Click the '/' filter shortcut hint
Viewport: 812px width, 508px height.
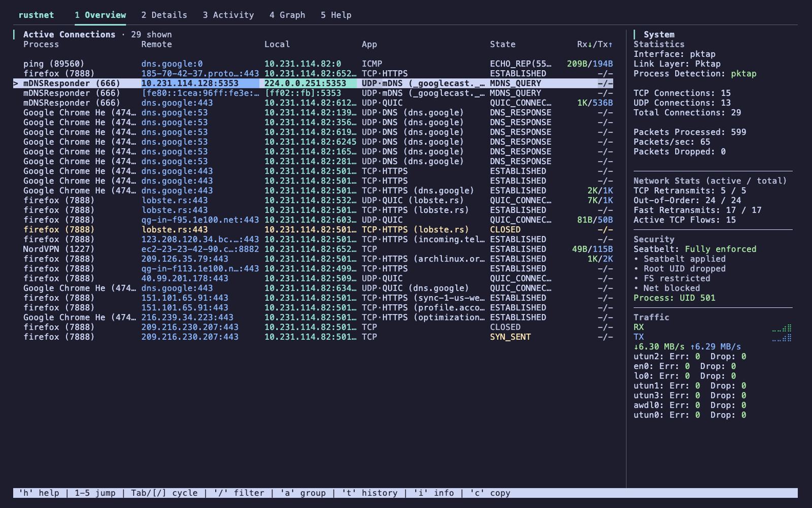click(x=239, y=493)
